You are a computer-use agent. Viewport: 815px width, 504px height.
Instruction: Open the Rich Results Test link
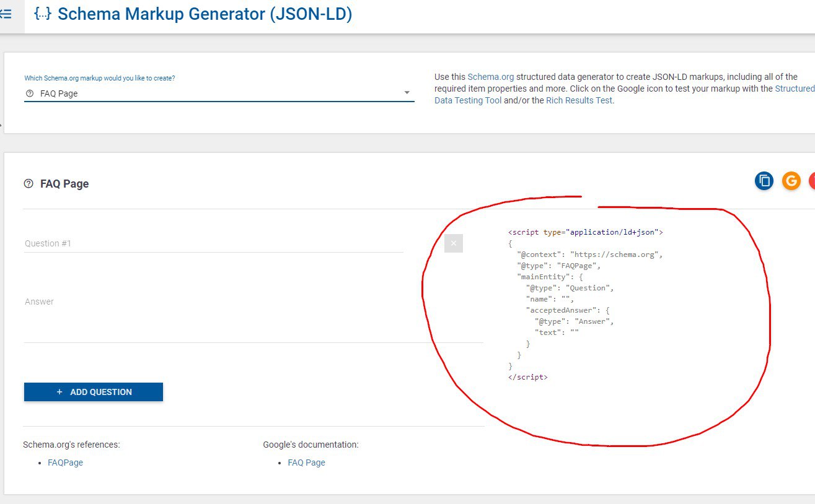[579, 100]
